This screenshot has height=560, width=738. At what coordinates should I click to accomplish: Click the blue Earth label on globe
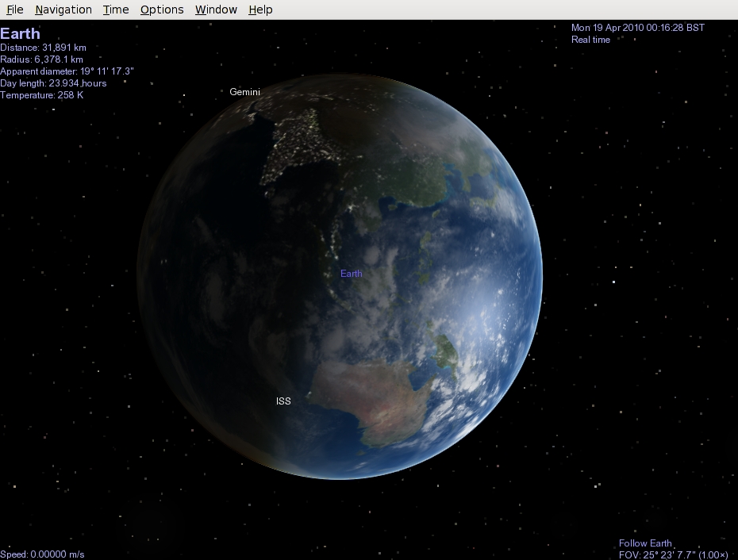pos(351,274)
